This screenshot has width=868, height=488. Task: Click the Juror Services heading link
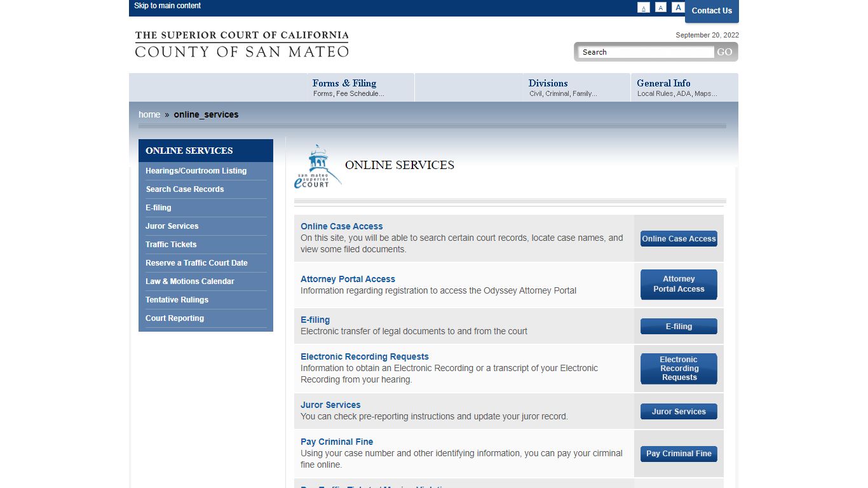point(330,405)
